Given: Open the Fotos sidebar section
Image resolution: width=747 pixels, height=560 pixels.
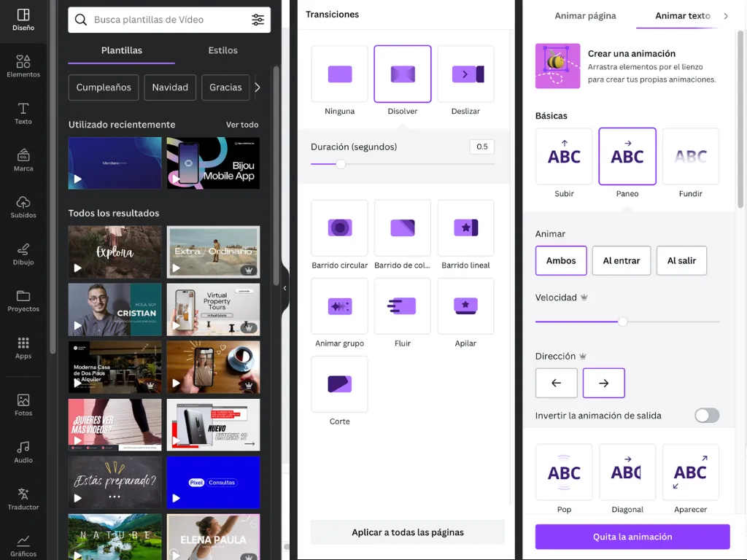Looking at the screenshot, I should pyautogui.click(x=23, y=405).
